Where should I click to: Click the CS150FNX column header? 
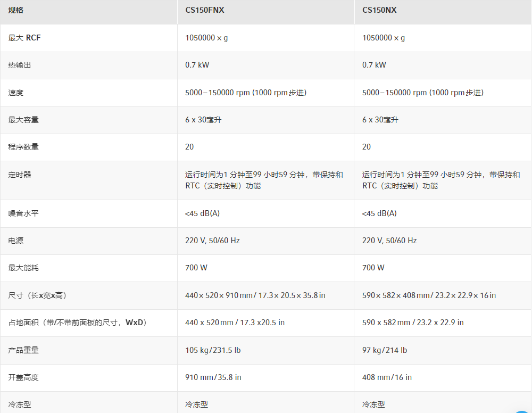point(204,10)
